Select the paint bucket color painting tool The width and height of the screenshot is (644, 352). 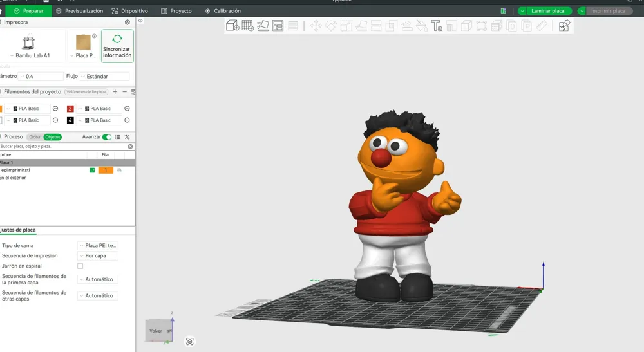(421, 26)
